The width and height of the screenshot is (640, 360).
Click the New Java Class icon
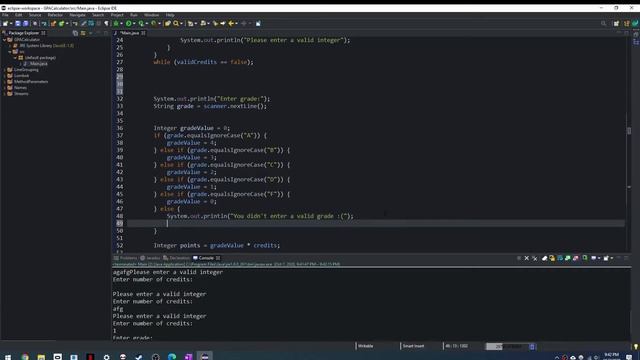click(x=61, y=24)
